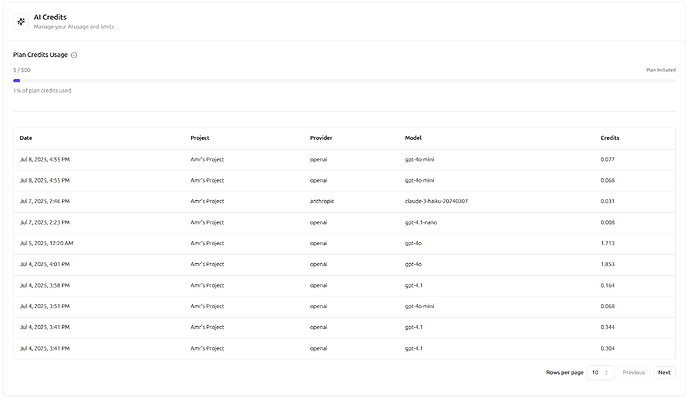Click the Provider column header
This screenshot has height=400, width=690.
click(x=321, y=138)
